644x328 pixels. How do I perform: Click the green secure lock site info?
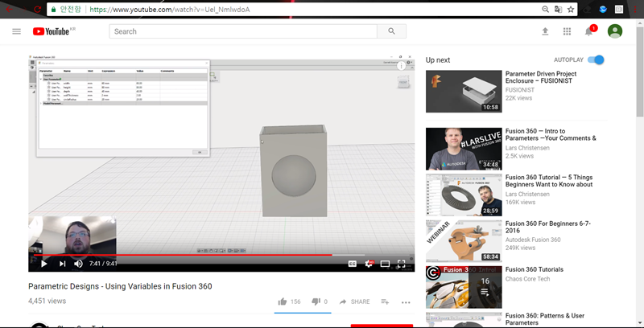click(x=53, y=9)
